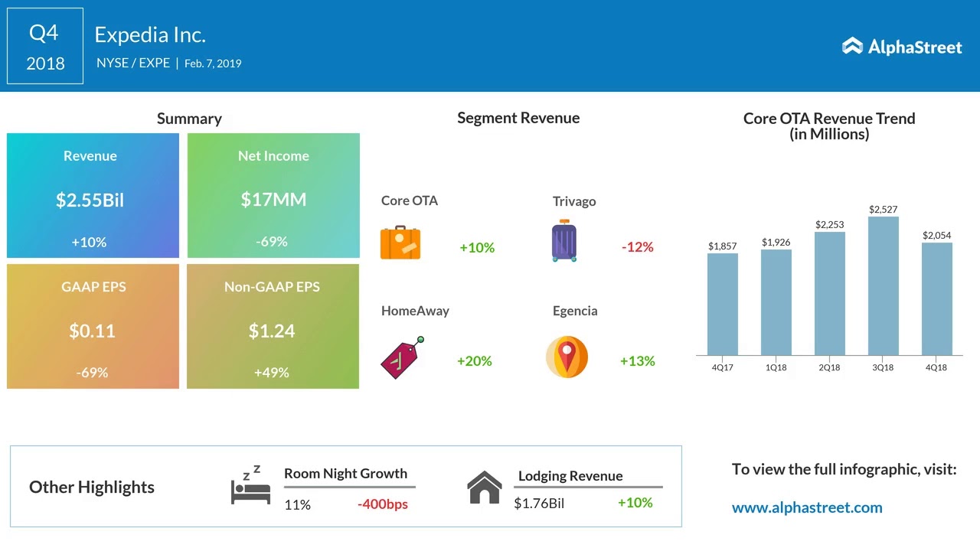This screenshot has height=551, width=980.
Task: Click the Core OTA +10% value
Action: click(x=477, y=247)
